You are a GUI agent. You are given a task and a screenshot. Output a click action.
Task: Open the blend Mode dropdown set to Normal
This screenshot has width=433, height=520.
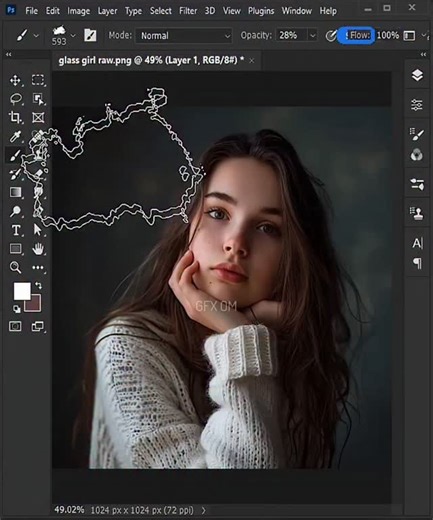point(183,36)
